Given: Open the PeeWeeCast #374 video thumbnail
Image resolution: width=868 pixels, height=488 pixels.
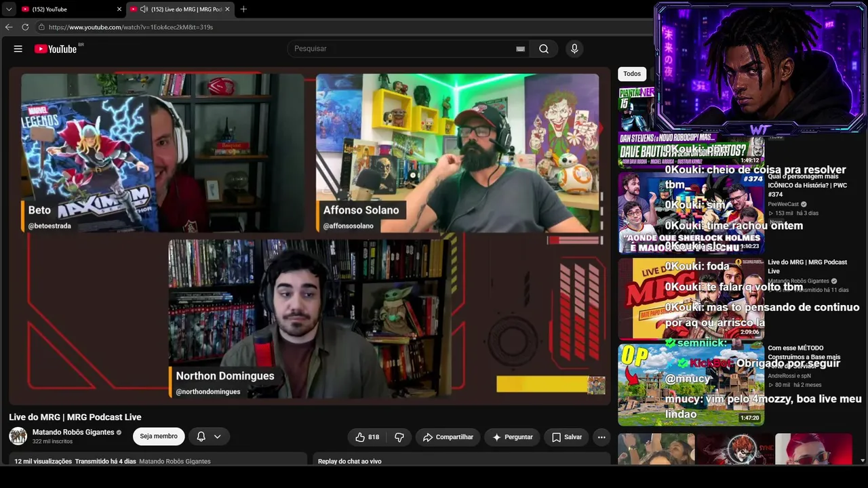Looking at the screenshot, I should pyautogui.click(x=691, y=213).
